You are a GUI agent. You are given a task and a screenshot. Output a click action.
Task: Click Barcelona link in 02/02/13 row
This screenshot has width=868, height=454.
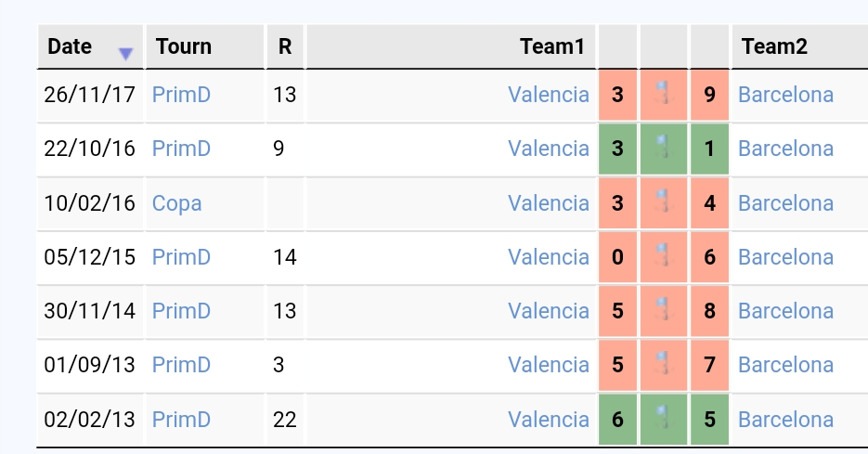(785, 419)
